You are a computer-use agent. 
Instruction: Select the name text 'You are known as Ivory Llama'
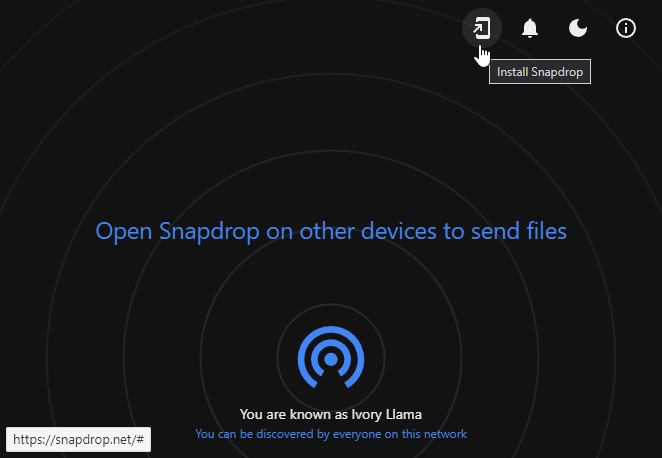[x=331, y=414]
